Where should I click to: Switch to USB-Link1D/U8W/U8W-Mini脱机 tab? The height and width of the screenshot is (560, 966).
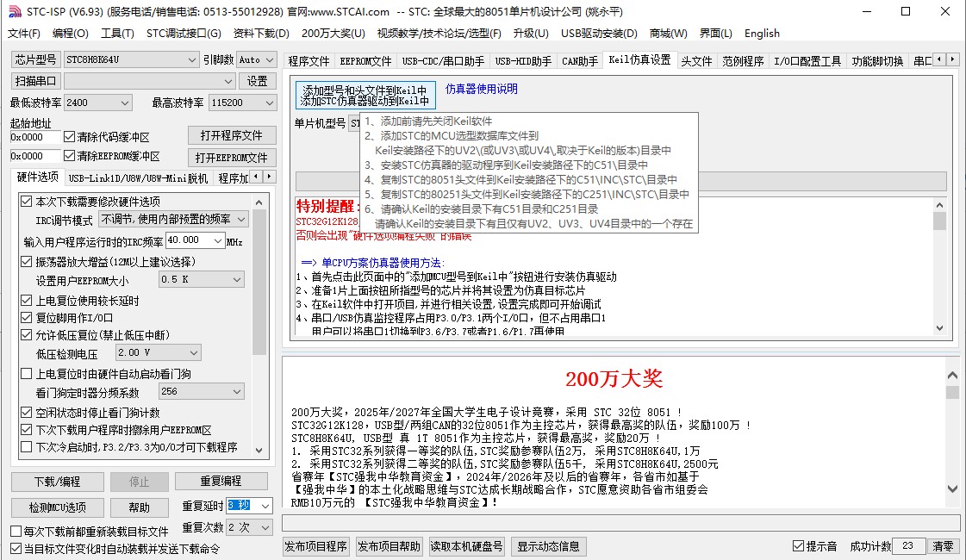(137, 178)
